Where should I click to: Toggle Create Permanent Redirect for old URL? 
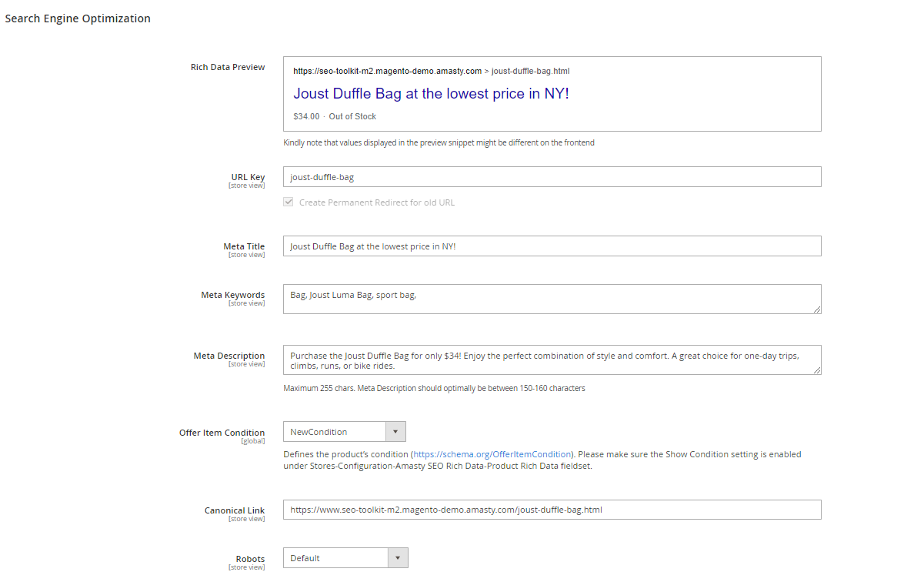(289, 202)
